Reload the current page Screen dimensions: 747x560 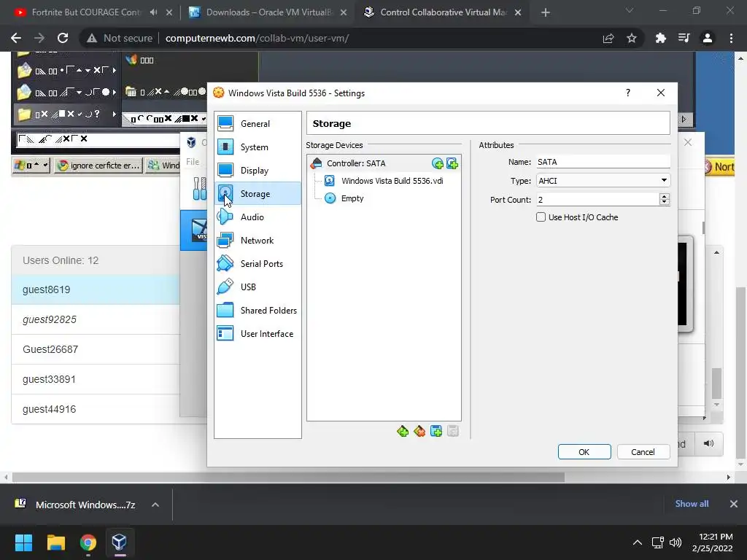(63, 38)
